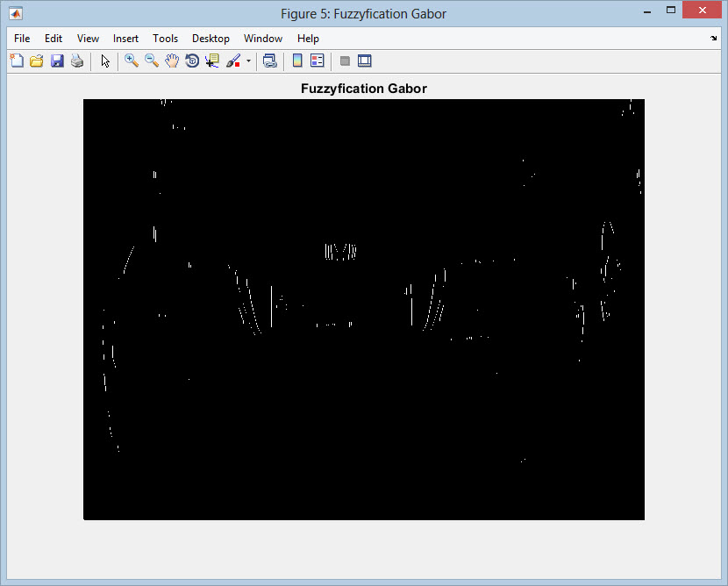Open the View menu
Image resolution: width=728 pixels, height=586 pixels.
88,39
